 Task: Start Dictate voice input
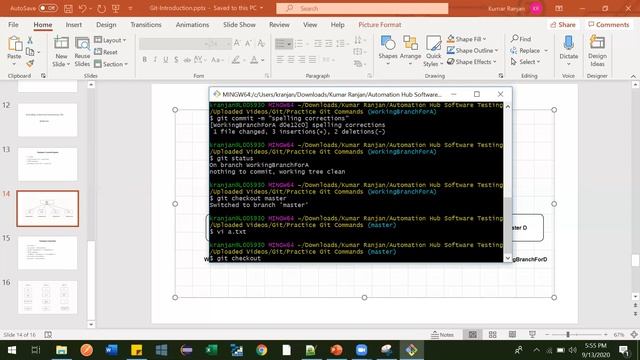pyautogui.click(x=569, y=50)
